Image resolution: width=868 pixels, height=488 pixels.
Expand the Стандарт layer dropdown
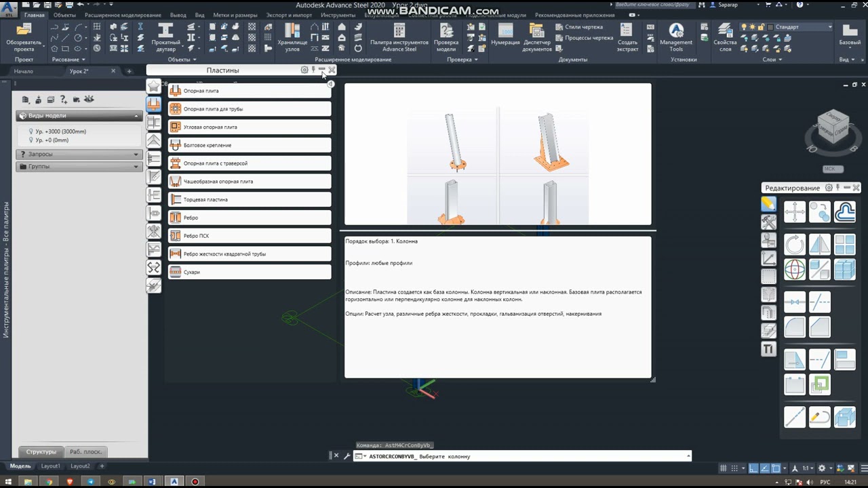(x=830, y=27)
